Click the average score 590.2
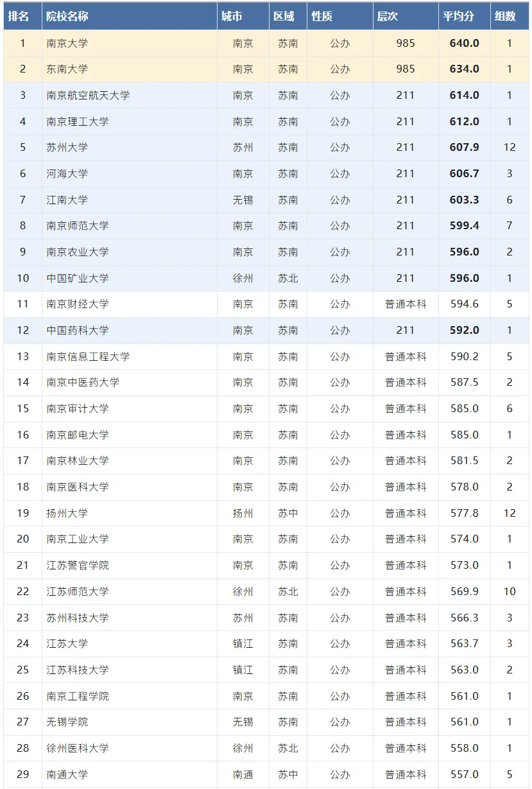The width and height of the screenshot is (532, 789). pyautogui.click(x=465, y=357)
